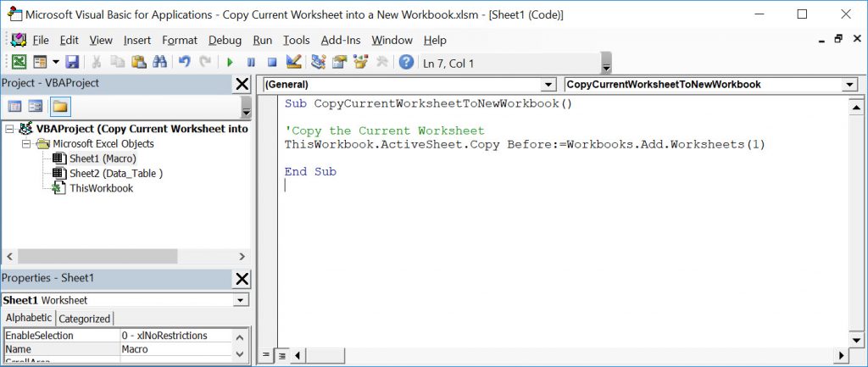
Task: Click the blue Help question mark icon
Action: pos(406,62)
